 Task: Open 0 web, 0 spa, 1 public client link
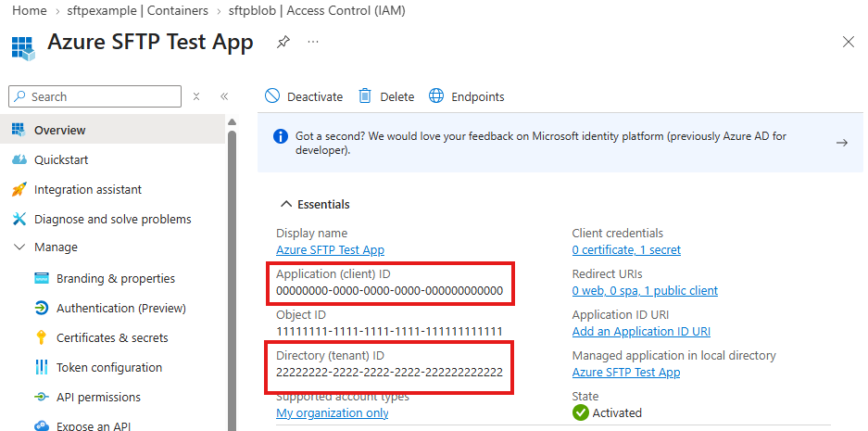645,291
